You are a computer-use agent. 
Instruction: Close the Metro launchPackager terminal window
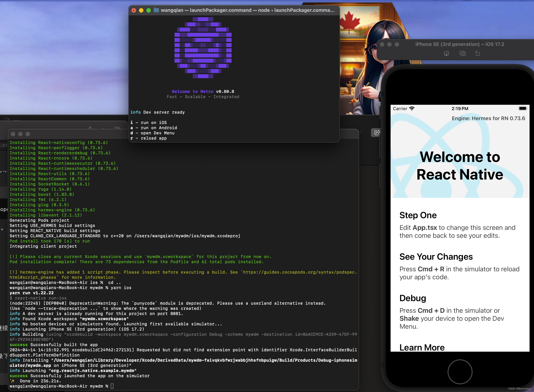pos(134,10)
